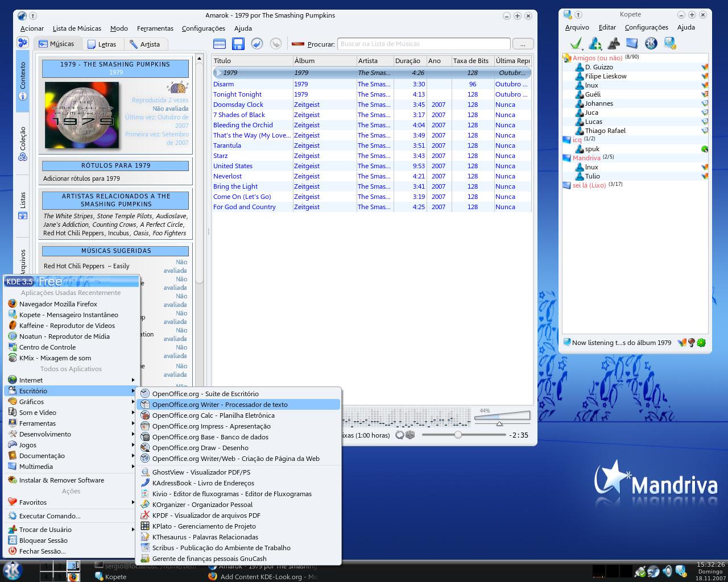Image resolution: width=728 pixels, height=582 pixels.
Task: Click the Amarok sidebar top gear icon
Action: (23, 43)
